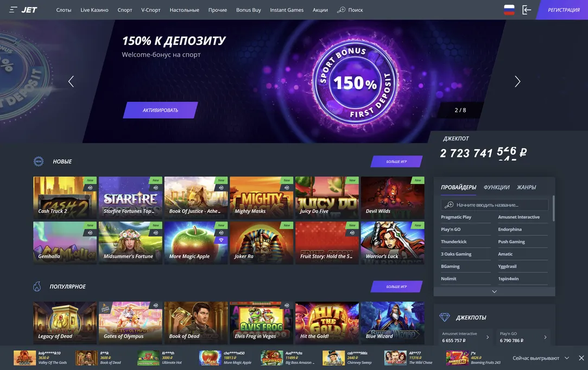Click the Активировать bonus button
Image resolution: width=588 pixels, height=370 pixels.
tap(160, 110)
